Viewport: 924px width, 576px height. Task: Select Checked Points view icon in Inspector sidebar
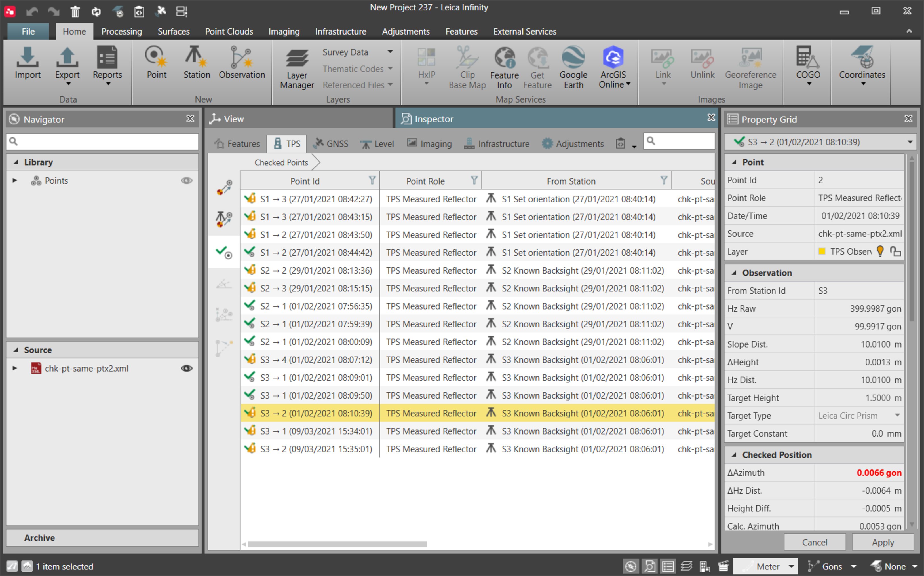[224, 252]
